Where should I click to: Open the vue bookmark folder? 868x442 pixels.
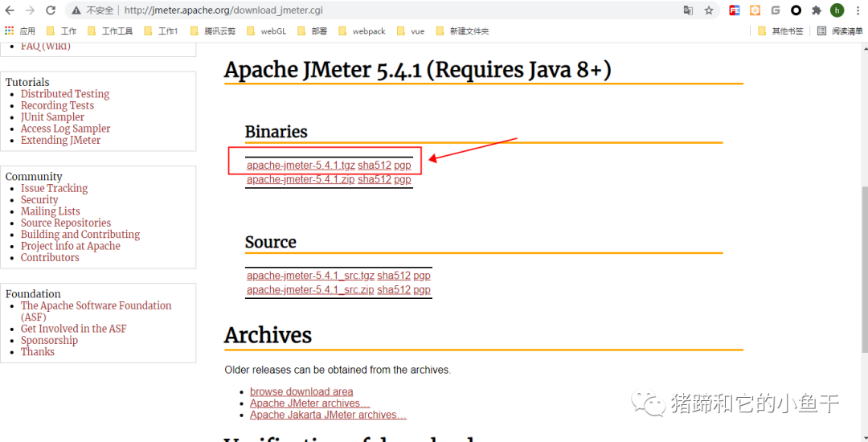410,31
